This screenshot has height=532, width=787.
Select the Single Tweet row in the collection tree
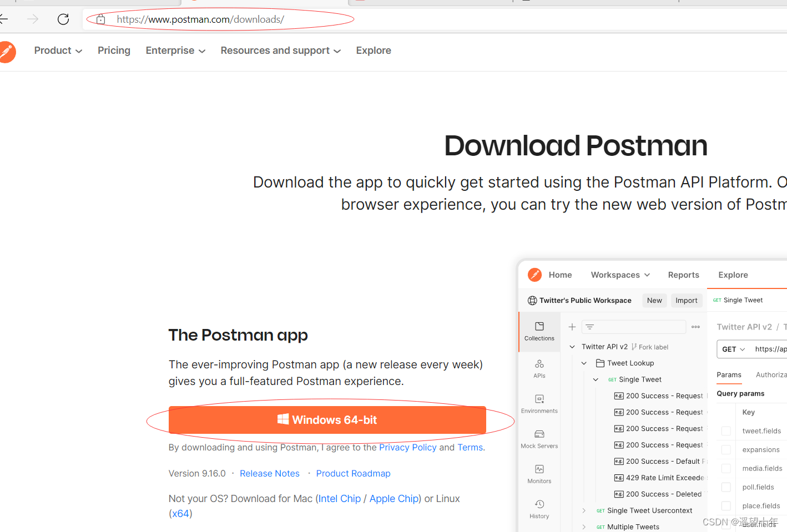pyautogui.click(x=640, y=379)
